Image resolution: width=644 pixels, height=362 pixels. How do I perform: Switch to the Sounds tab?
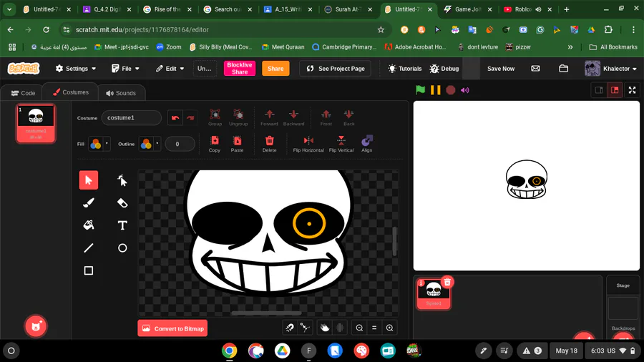[121, 93]
